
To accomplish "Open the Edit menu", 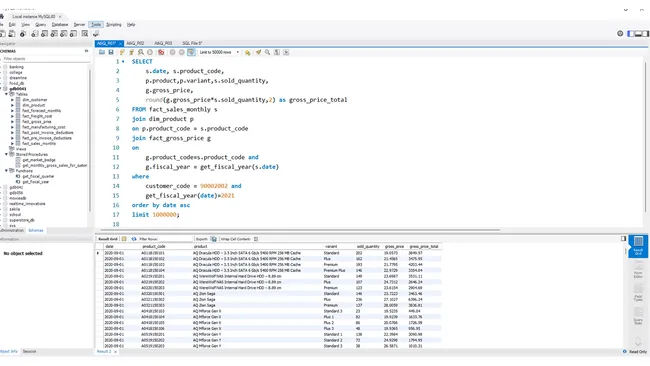I will [x=12, y=24].
